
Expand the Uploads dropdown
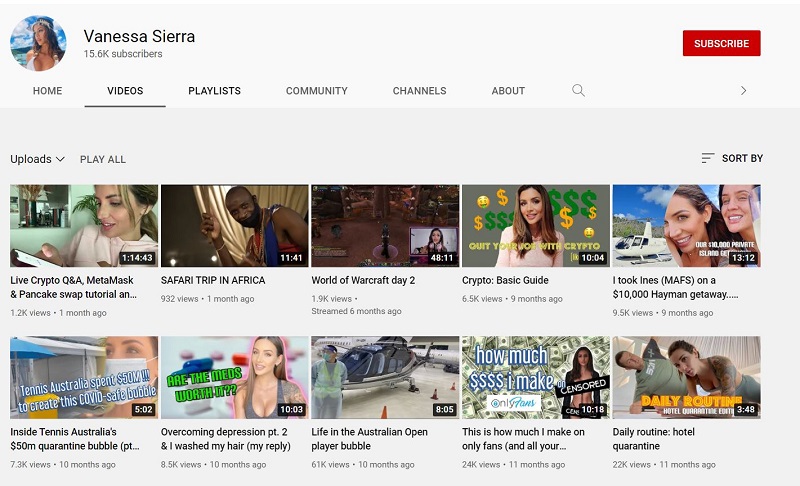point(37,159)
